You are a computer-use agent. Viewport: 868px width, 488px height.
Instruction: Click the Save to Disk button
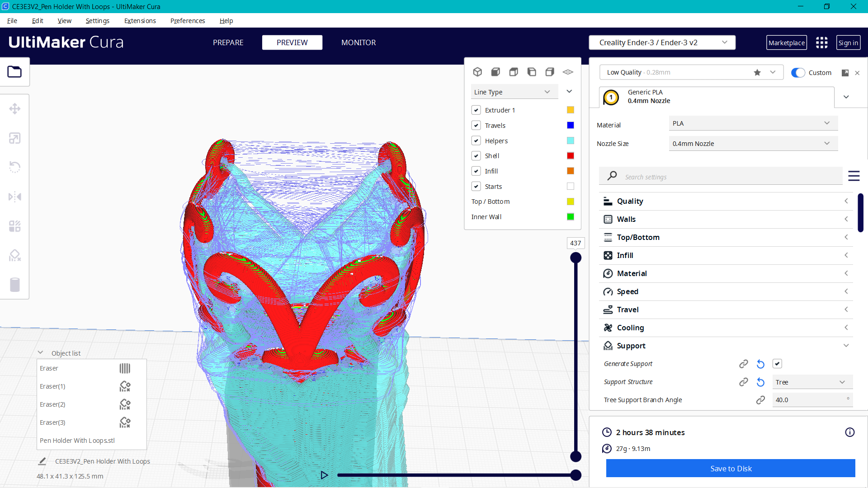click(x=731, y=469)
